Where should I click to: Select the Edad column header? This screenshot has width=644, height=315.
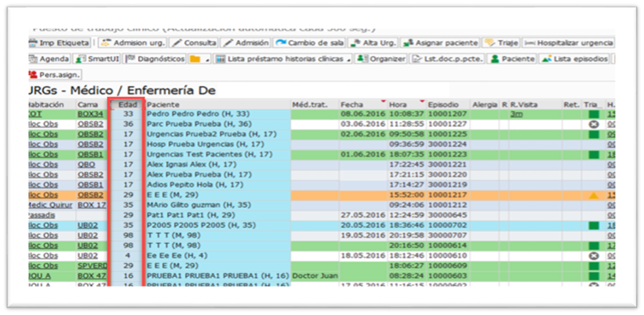(126, 105)
